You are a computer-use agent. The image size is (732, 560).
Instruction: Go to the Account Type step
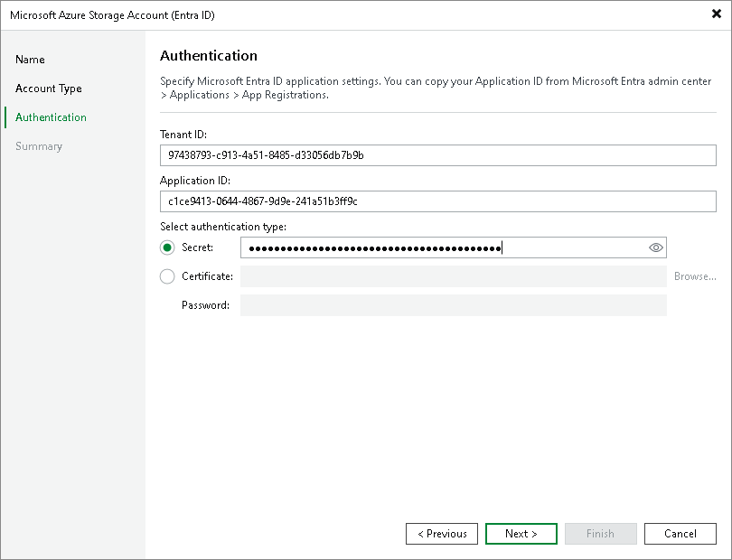(49, 89)
